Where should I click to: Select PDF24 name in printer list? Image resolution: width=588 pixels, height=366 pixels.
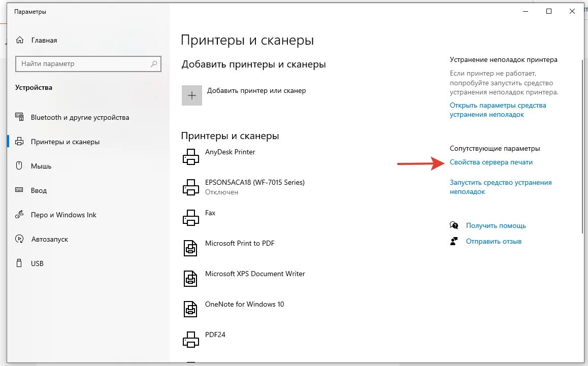(x=215, y=335)
